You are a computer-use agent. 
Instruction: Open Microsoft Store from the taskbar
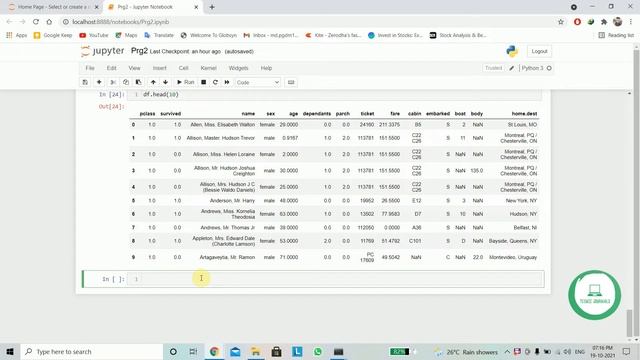coord(276,351)
